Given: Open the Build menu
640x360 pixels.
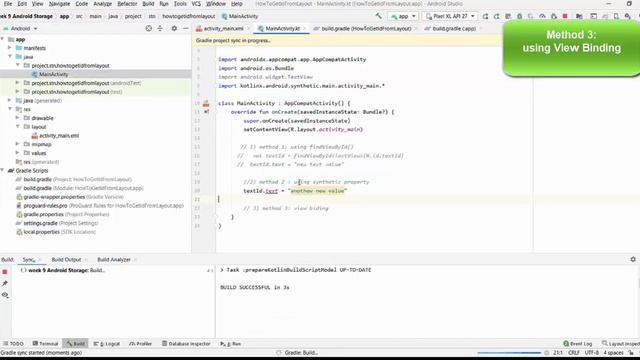Looking at the screenshot, I should click(148, 4).
